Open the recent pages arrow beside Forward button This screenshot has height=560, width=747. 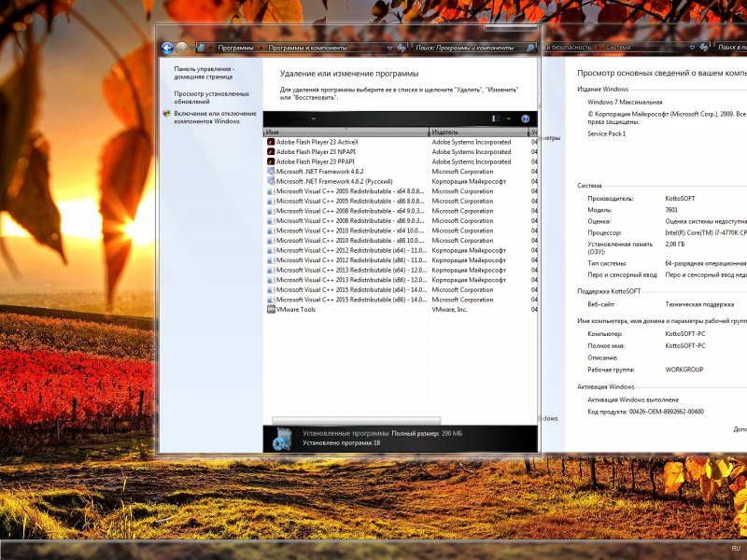192,49
